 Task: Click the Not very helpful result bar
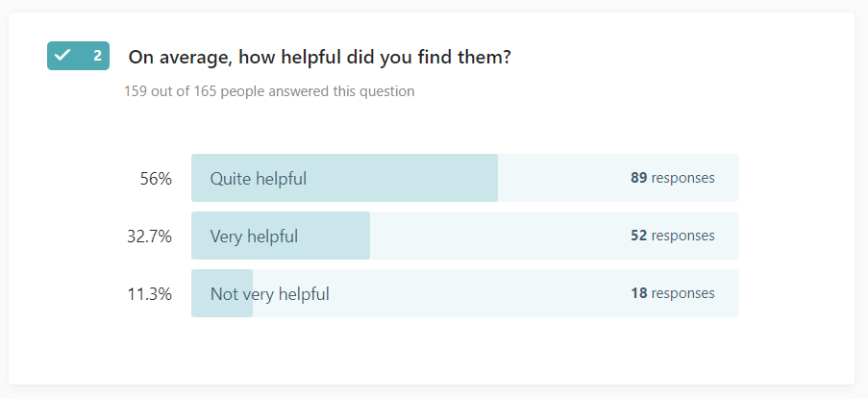[x=465, y=293]
